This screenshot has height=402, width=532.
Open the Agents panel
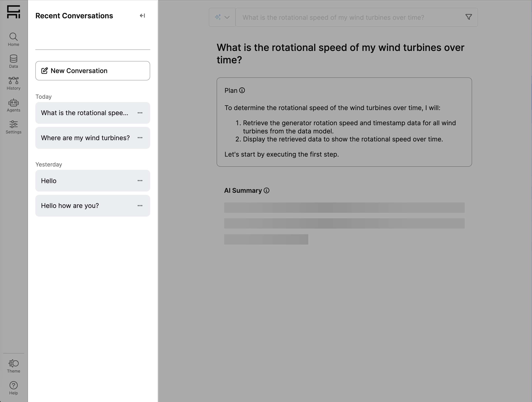coord(13,105)
